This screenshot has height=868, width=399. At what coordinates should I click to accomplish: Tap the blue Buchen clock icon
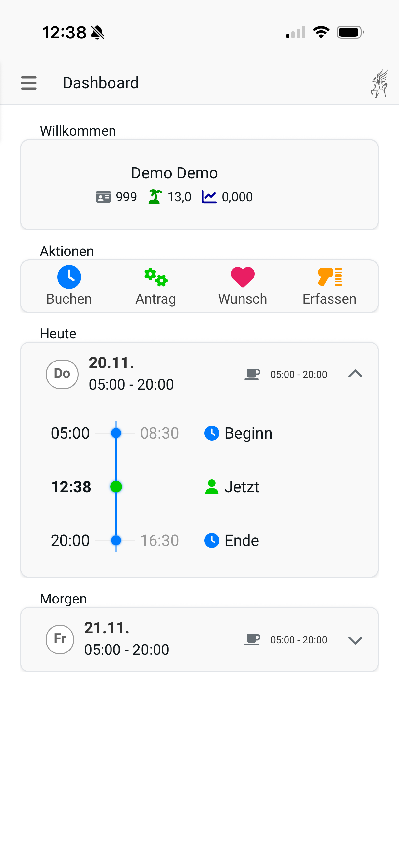69,277
